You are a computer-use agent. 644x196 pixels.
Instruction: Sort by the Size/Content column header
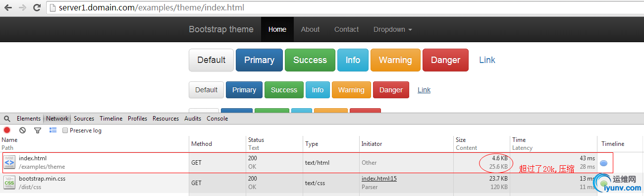(x=482, y=144)
